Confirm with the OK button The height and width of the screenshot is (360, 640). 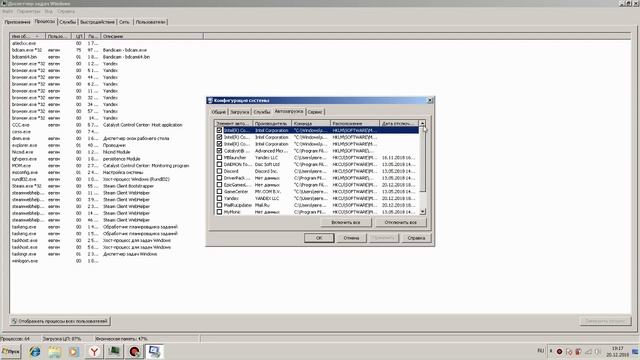coord(319,238)
